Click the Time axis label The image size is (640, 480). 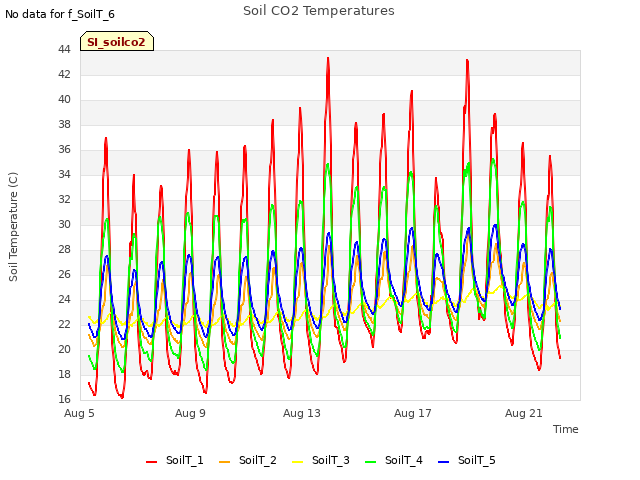pos(565,429)
